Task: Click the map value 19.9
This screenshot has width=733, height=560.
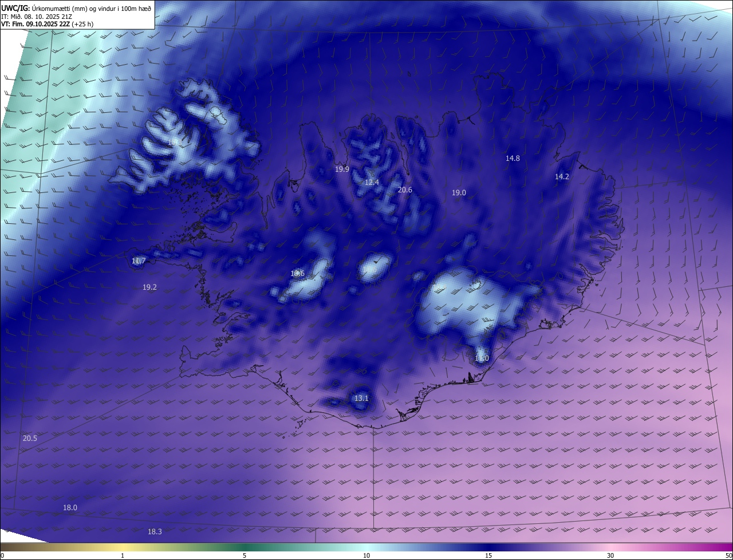Action: (x=342, y=169)
